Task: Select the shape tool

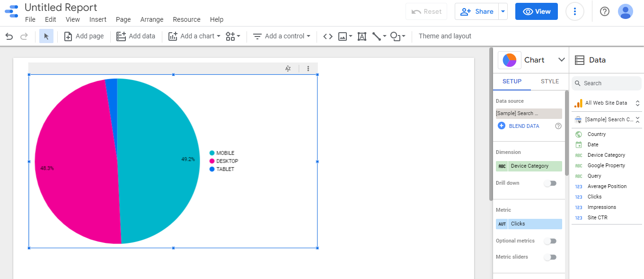Action: point(396,36)
